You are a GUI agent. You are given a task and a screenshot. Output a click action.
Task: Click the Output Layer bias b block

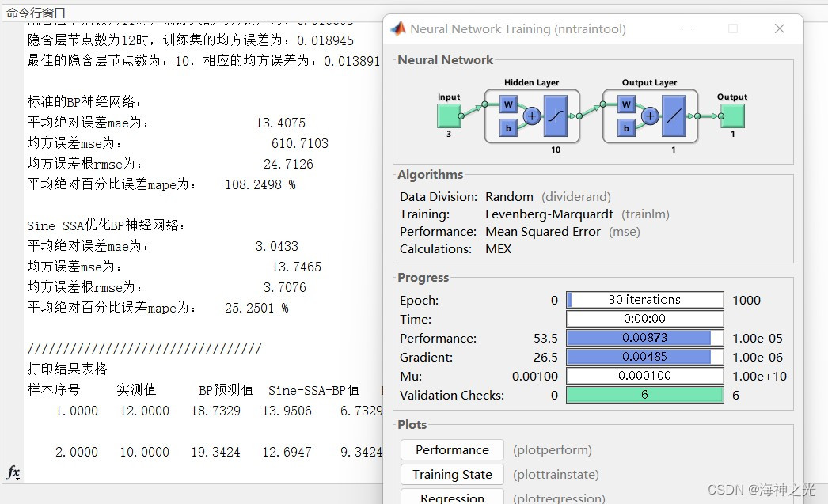click(626, 127)
